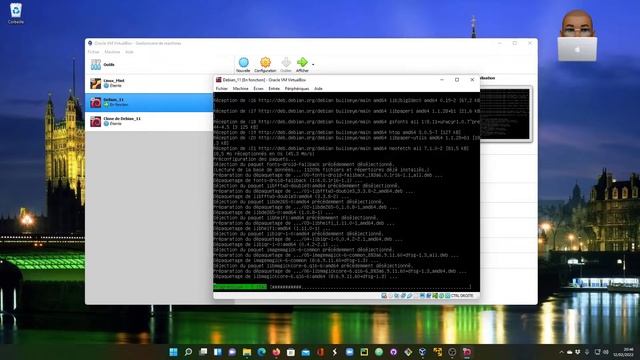Open GitHub Desktop from taskbar

click(x=393, y=352)
